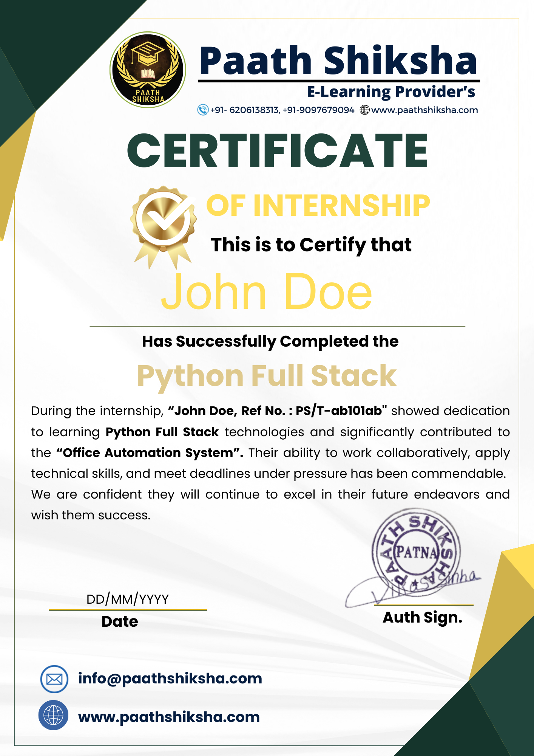Click the large 'CERTIFICATE' heading
Viewport: 534px width, 756px height.
pyautogui.click(x=278, y=150)
